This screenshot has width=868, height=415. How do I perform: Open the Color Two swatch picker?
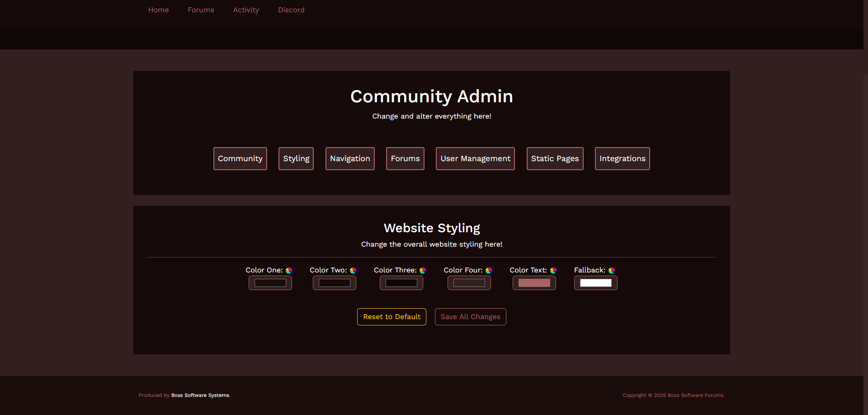point(335,283)
